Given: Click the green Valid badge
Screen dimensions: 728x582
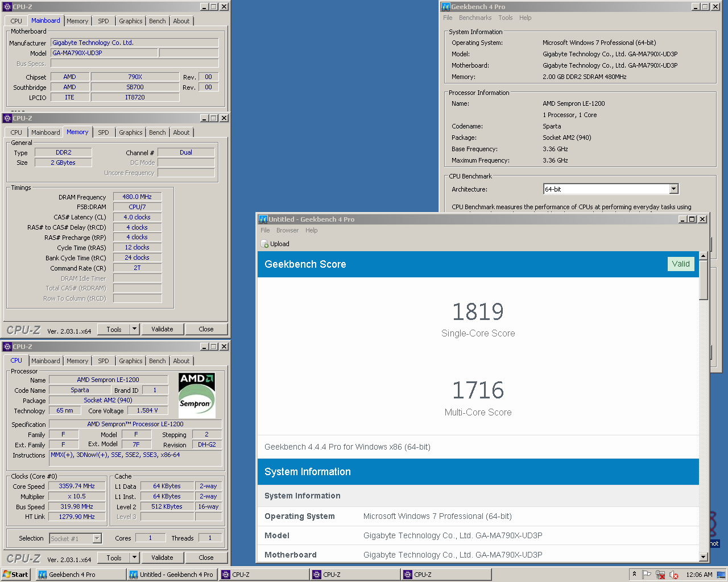Looking at the screenshot, I should [681, 264].
